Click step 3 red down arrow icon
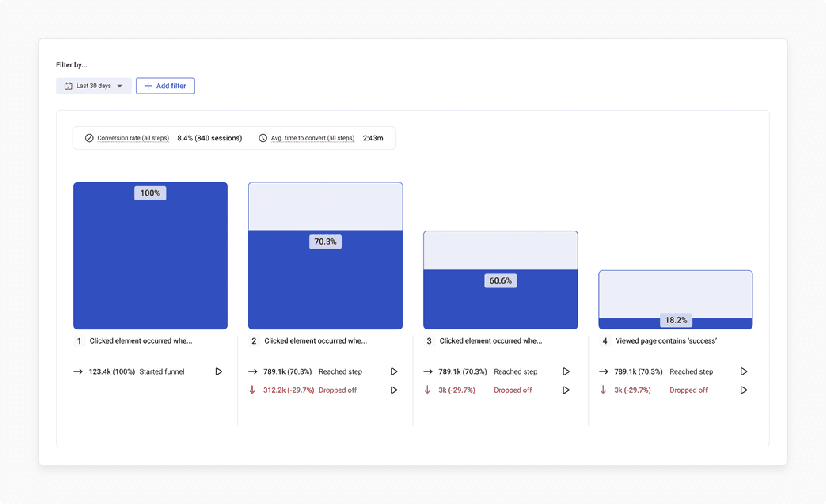 [428, 390]
